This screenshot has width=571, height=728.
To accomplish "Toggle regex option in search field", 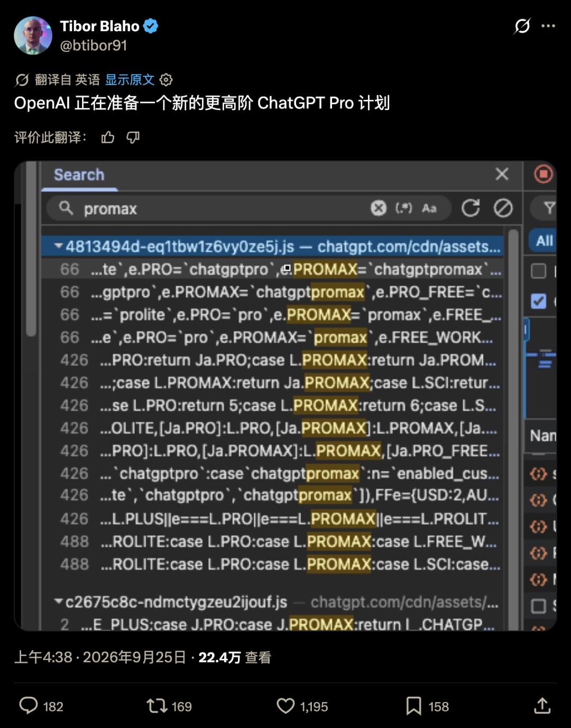I will pos(403,208).
